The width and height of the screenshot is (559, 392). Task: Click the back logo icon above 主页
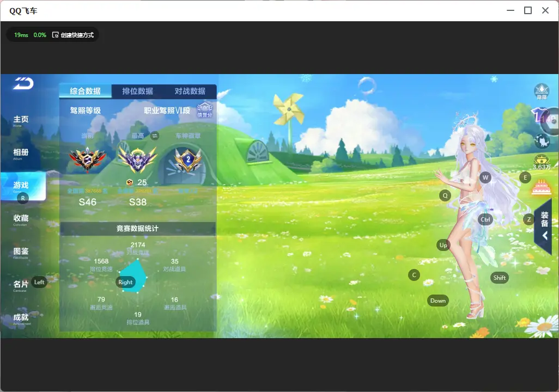click(x=23, y=83)
